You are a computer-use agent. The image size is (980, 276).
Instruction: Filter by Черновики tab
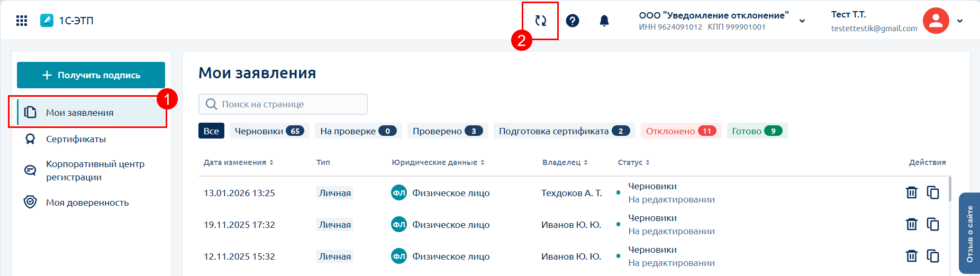[x=269, y=131]
